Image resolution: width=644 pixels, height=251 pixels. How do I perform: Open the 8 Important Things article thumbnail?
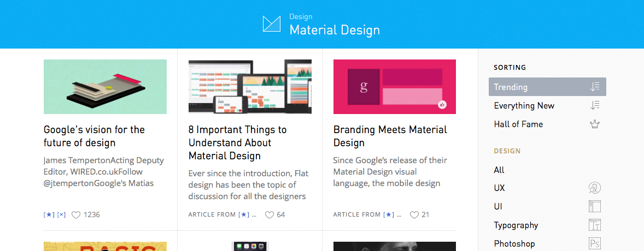click(250, 87)
